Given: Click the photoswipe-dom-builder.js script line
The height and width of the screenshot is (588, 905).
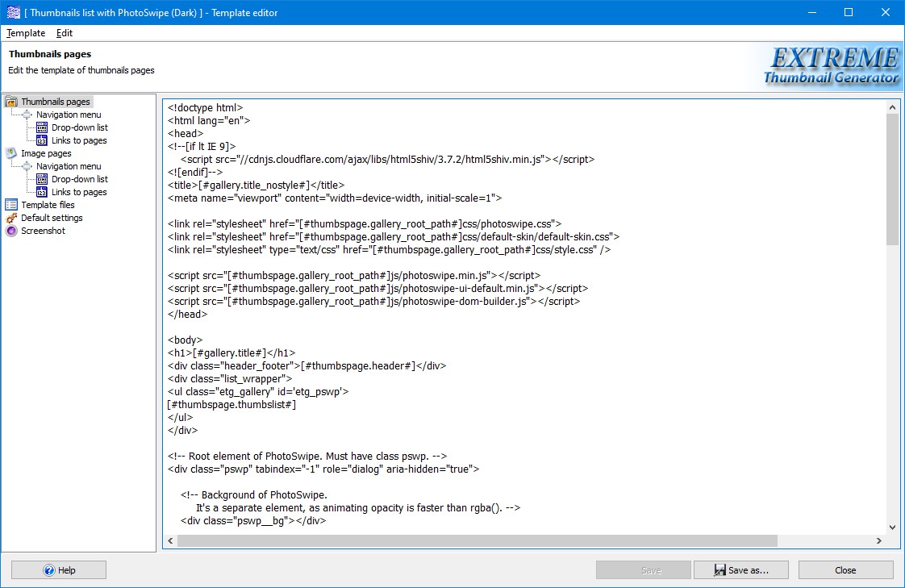Looking at the screenshot, I should pyautogui.click(x=373, y=301).
